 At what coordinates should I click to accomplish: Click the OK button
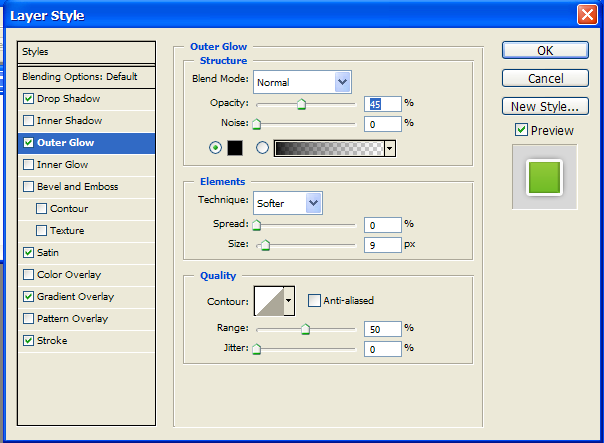tap(544, 50)
